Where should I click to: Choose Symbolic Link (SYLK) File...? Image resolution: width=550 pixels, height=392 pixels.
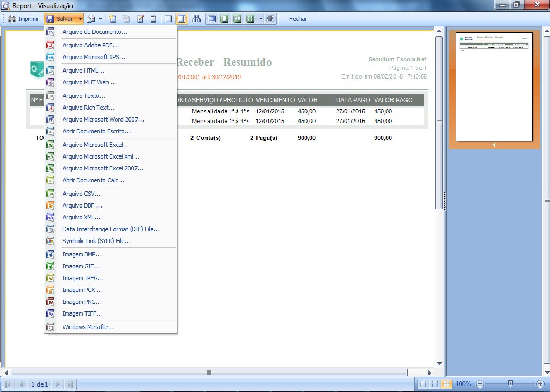point(111,241)
